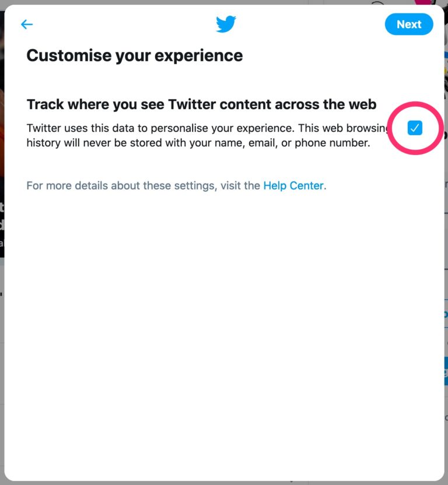The width and height of the screenshot is (448, 485).
Task: Open the previous screen via the arrow icon
Action: click(x=27, y=24)
